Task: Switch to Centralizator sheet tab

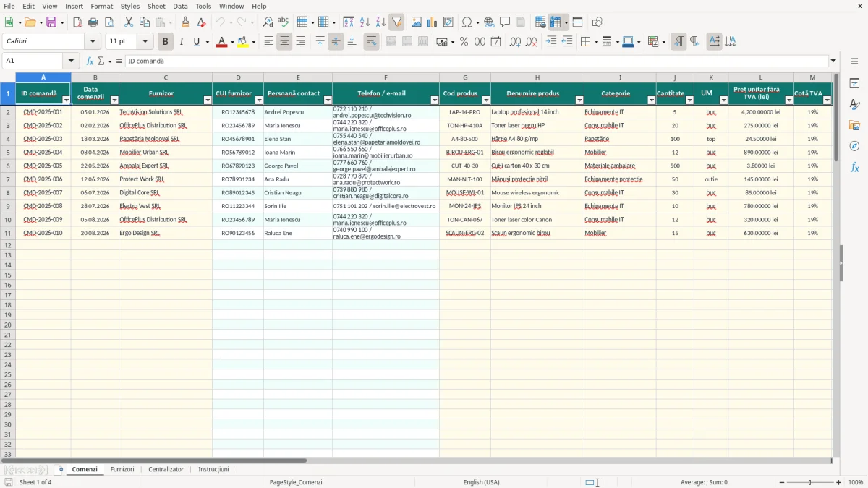Action: [x=166, y=469]
